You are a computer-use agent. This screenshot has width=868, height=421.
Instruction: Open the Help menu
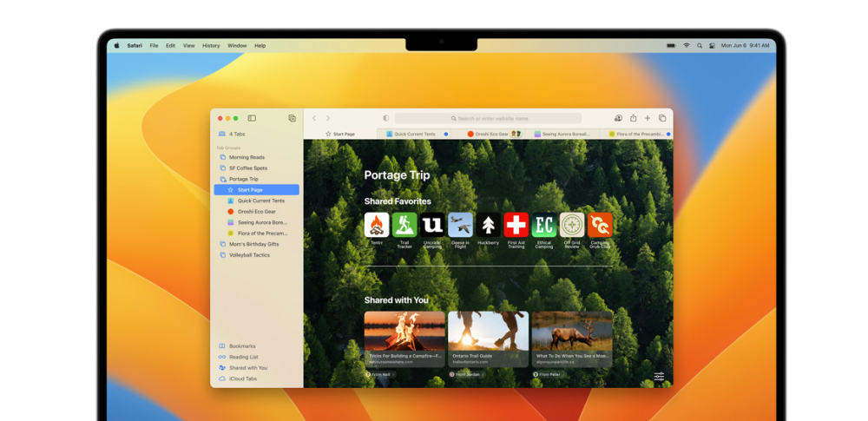click(260, 45)
